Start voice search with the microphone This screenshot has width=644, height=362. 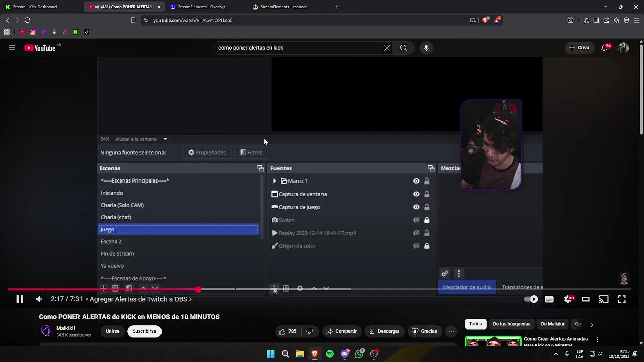tap(426, 48)
